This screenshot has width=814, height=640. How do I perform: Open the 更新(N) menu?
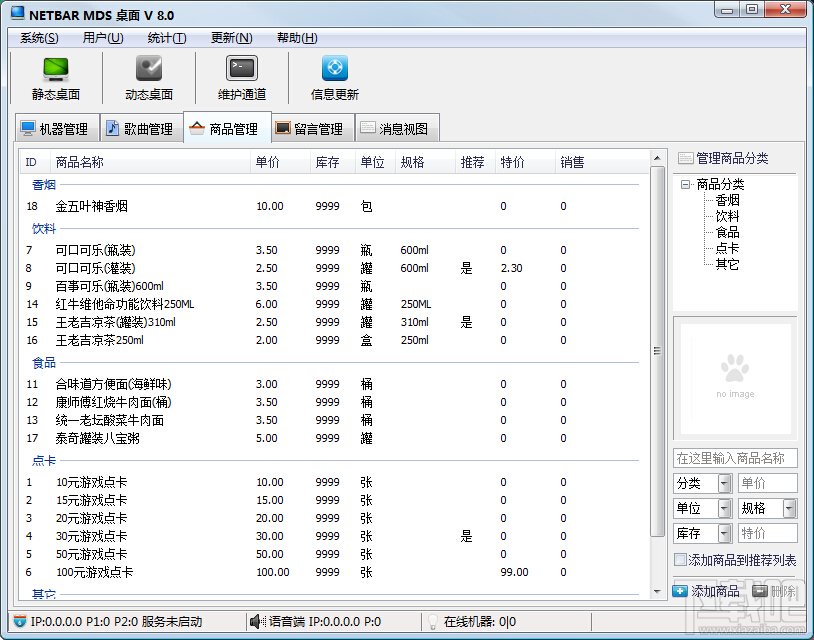[x=232, y=38]
